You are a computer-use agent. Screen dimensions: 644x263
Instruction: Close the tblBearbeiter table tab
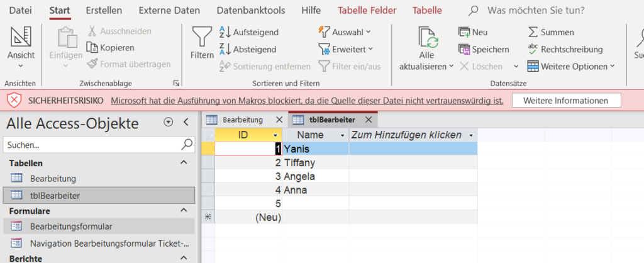tap(369, 120)
